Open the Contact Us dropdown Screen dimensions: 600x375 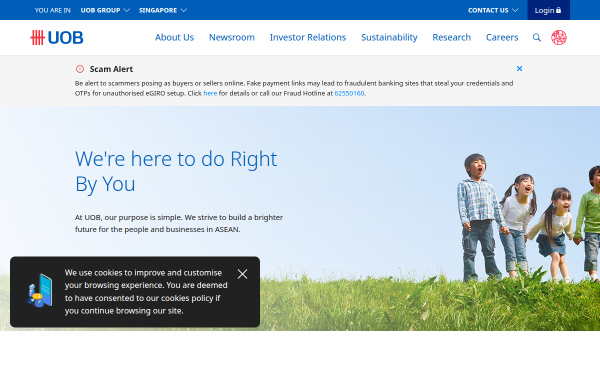[x=493, y=10]
